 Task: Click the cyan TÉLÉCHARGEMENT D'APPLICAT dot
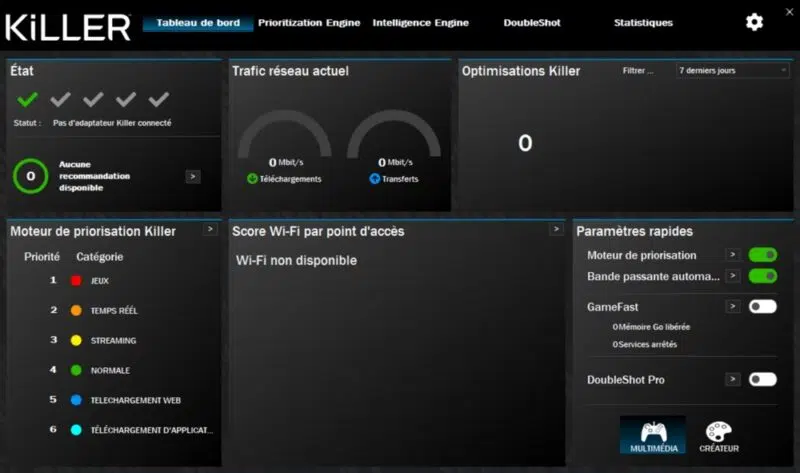coord(76,430)
